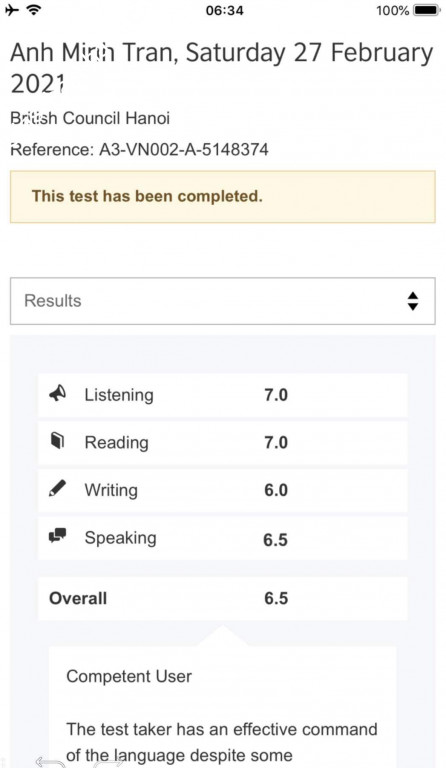This screenshot has width=446, height=768.
Task: Tap the Wi-Fi signal status icon
Action: click(x=34, y=10)
